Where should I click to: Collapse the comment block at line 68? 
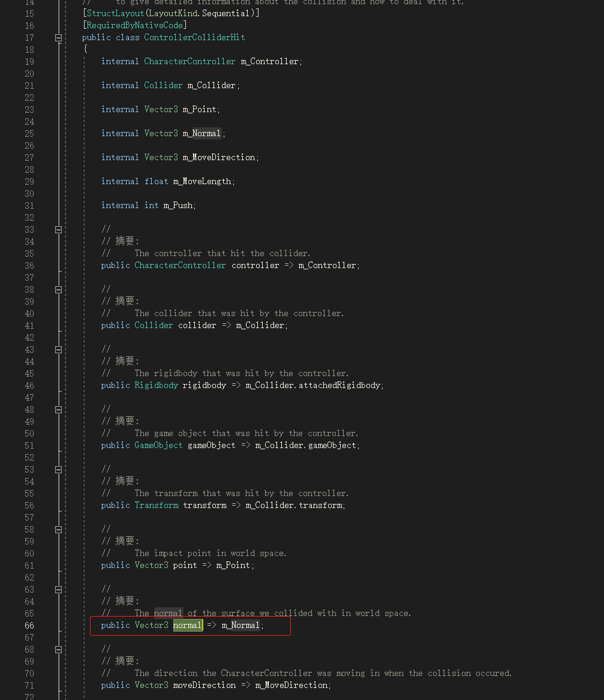58,650
